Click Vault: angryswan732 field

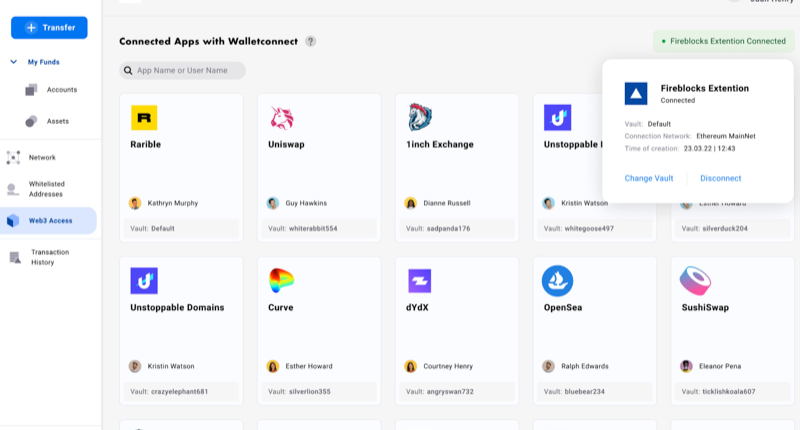pos(457,392)
